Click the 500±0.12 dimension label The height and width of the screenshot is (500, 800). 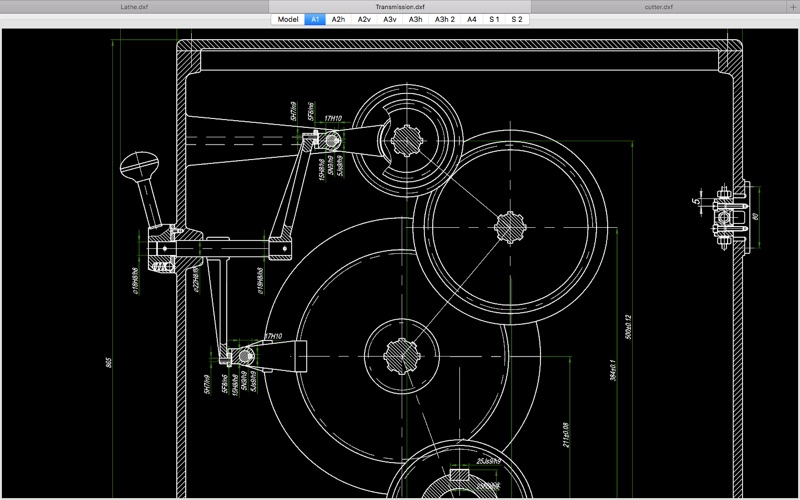(x=628, y=327)
